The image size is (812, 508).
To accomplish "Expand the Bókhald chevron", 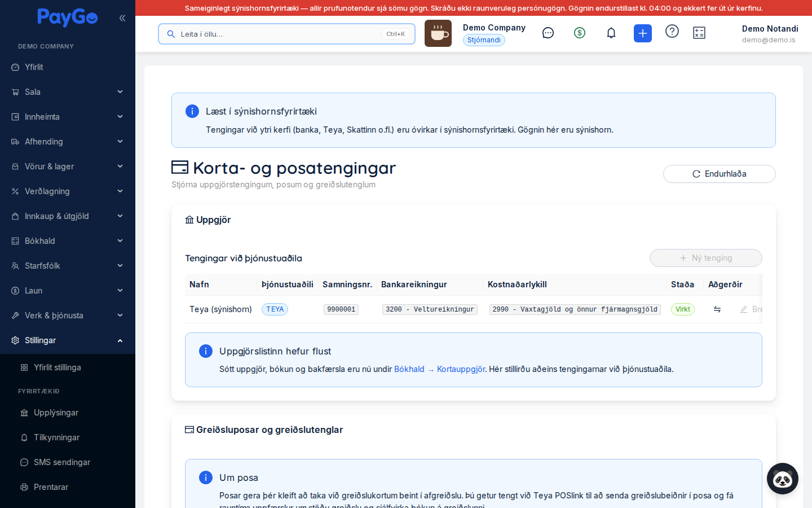I will point(120,241).
